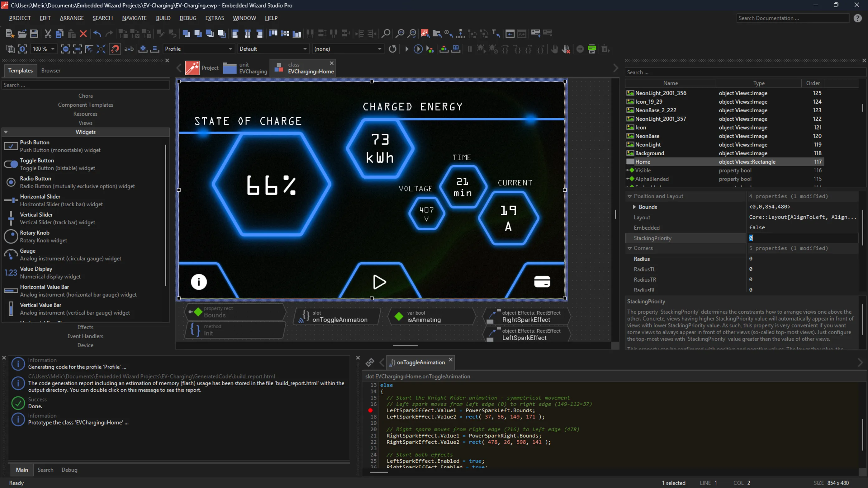Collapse the Corners property group
Screen dimensions: 868x488
pyautogui.click(x=629, y=248)
